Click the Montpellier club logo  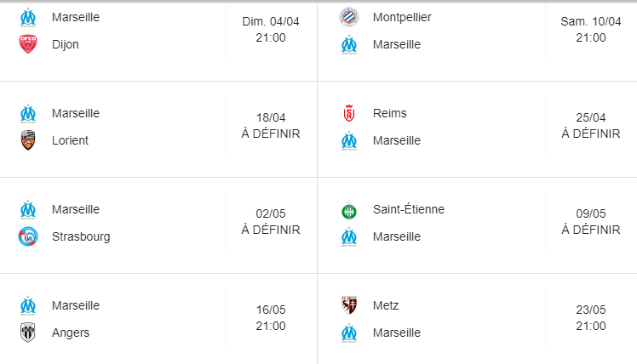pos(349,17)
